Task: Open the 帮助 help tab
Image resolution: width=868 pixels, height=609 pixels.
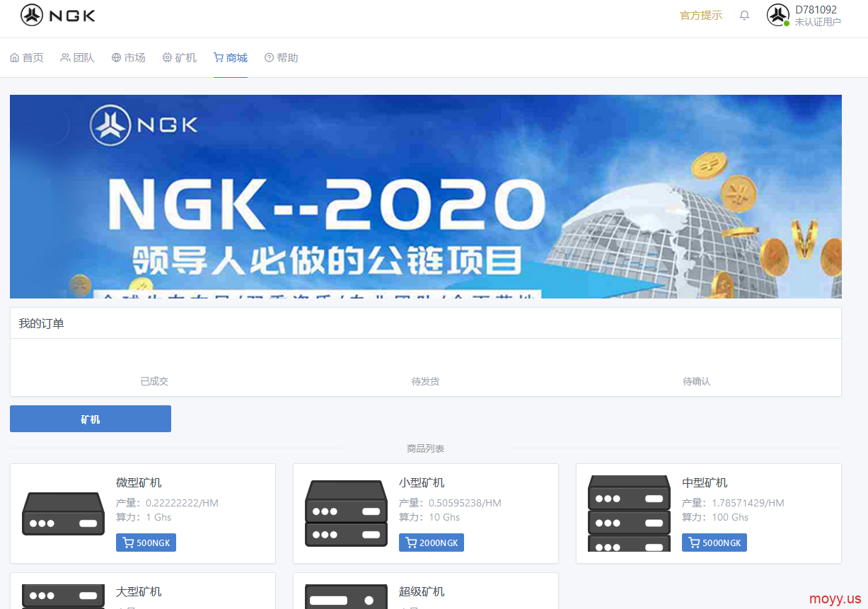Action: tap(282, 58)
